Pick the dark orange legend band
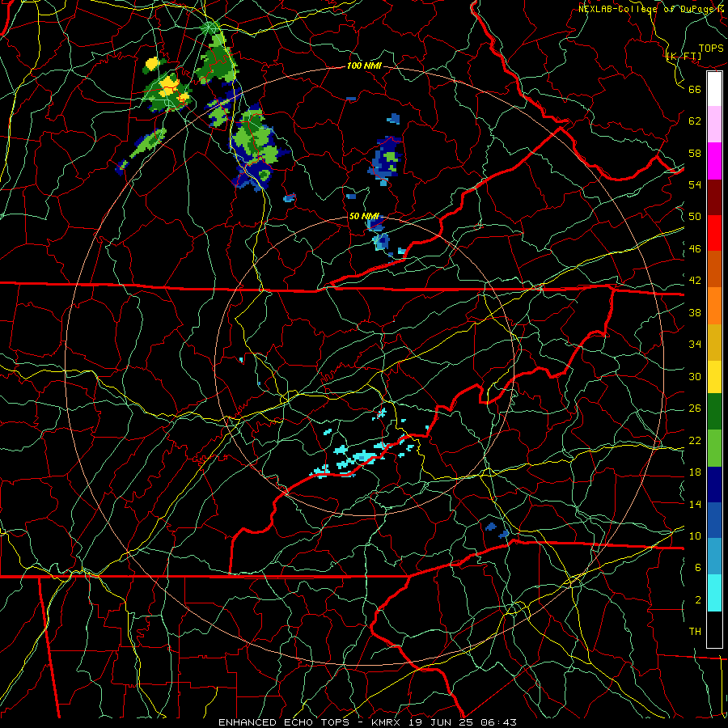 pyautogui.click(x=714, y=269)
